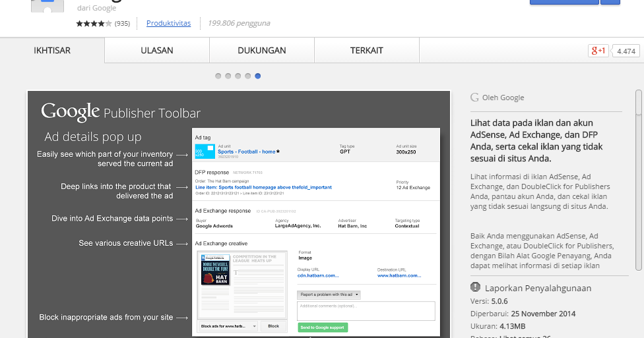Switch to the ULASAN tab
The width and height of the screenshot is (644, 338).
pyautogui.click(x=157, y=51)
